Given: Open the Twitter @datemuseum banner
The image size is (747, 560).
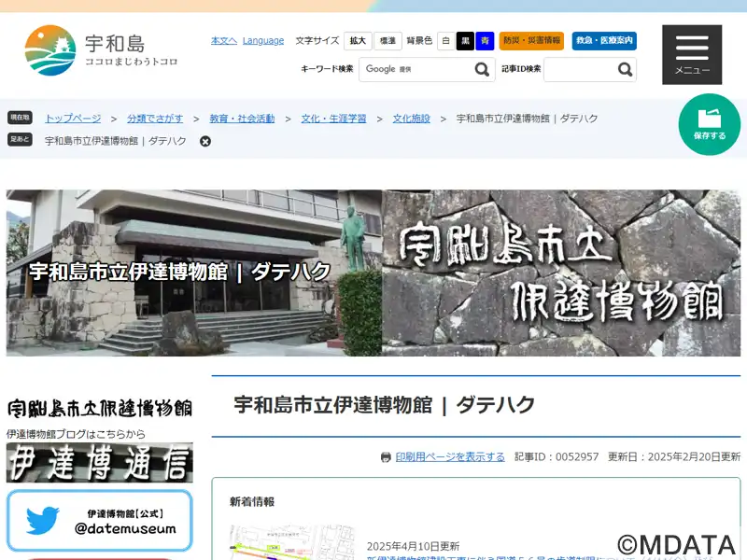Looking at the screenshot, I should click(x=100, y=521).
